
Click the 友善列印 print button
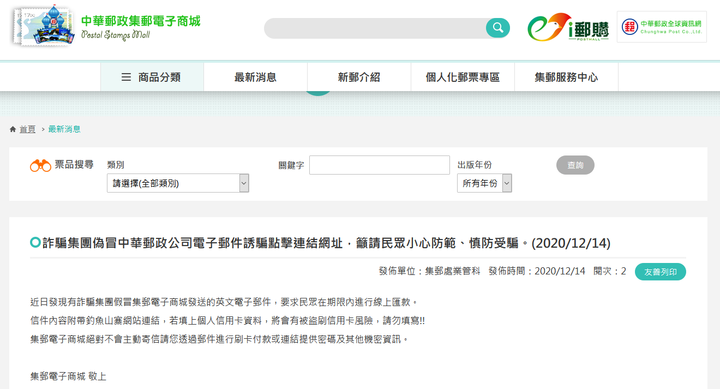[x=660, y=272]
